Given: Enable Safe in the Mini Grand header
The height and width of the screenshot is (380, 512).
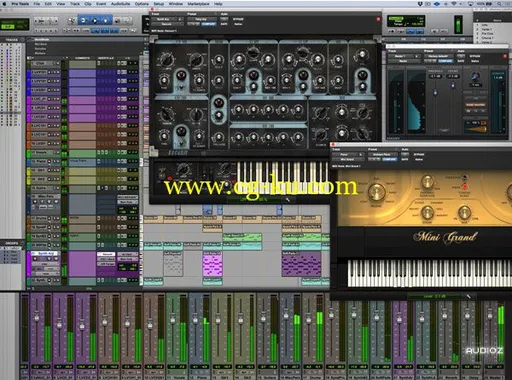Looking at the screenshot, I should tap(405, 159).
